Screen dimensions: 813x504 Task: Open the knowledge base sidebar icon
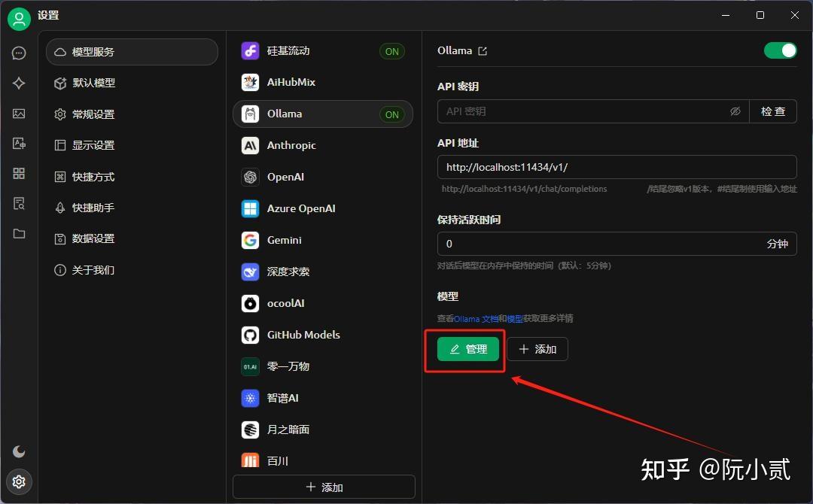click(19, 204)
